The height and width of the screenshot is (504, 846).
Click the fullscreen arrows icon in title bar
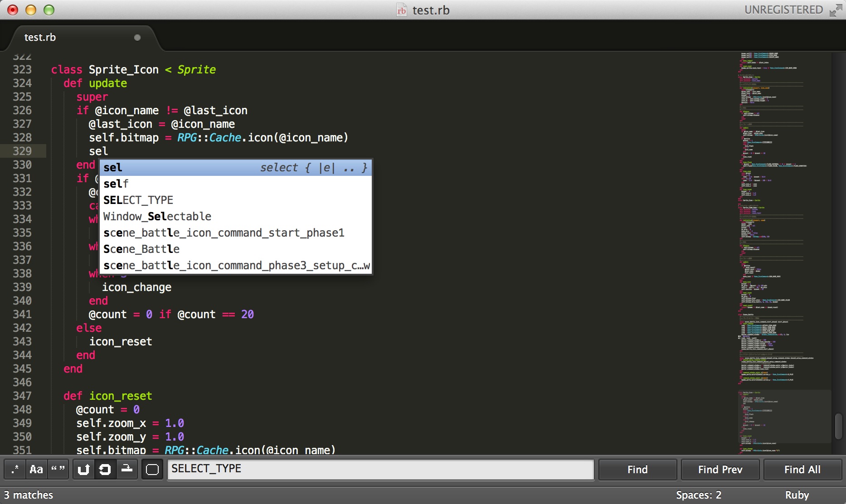point(836,10)
